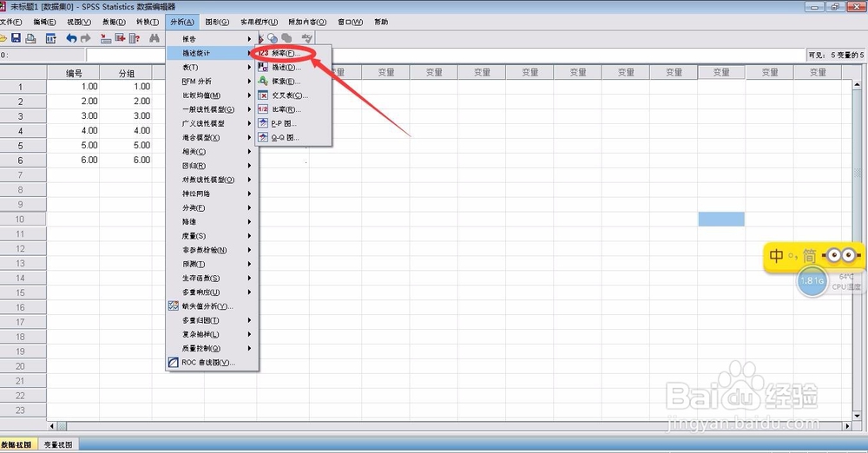868x453 pixels.
Task: Toggle the 中 input method indicator
Action: pyautogui.click(x=777, y=255)
